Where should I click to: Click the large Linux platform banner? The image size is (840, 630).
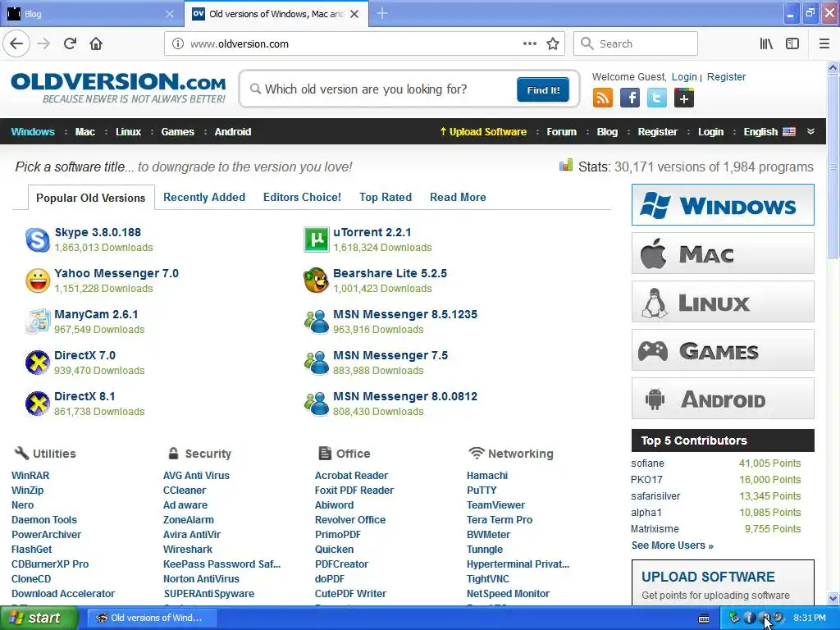coord(723,302)
